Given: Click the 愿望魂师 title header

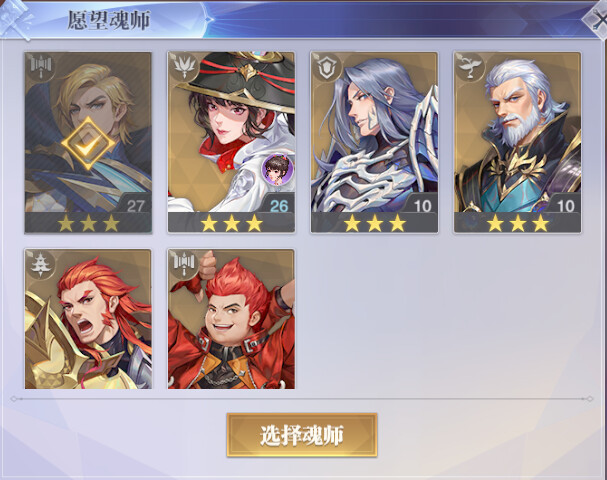Looking at the screenshot, I should pos(109,21).
